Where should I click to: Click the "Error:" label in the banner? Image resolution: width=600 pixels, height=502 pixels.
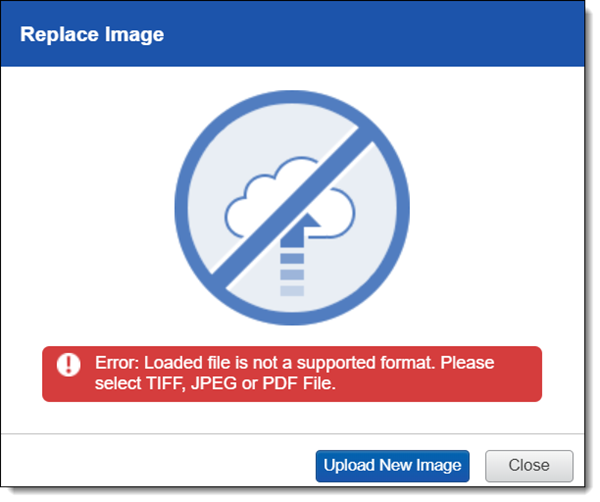click(117, 363)
